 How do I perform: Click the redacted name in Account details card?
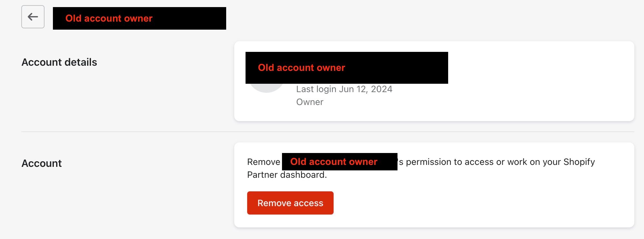(347, 68)
